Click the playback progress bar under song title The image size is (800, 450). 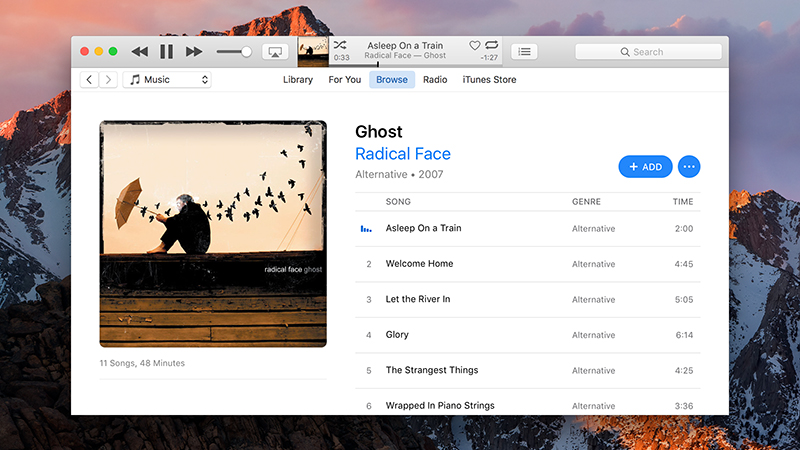coord(415,64)
